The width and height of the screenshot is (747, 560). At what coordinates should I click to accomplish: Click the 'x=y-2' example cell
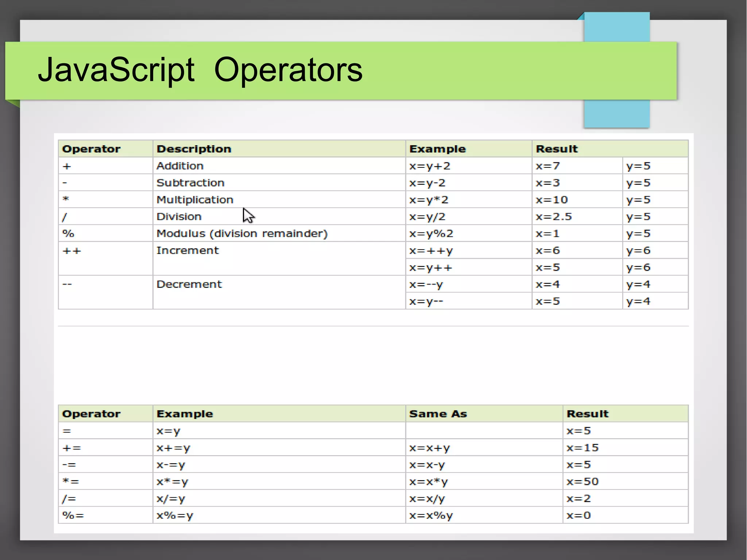coord(469,182)
